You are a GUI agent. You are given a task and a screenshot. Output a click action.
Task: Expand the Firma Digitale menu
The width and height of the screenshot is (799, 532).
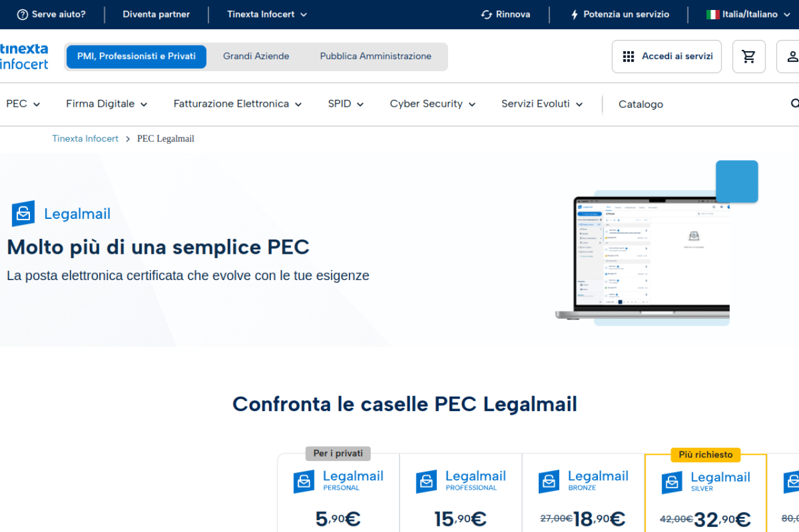(x=107, y=104)
